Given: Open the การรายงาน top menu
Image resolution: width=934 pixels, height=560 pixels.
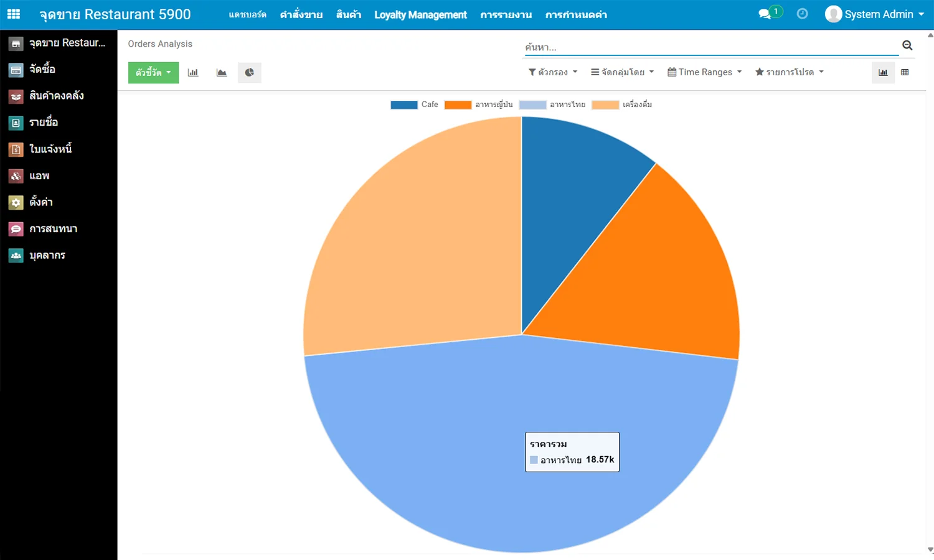Looking at the screenshot, I should pos(506,15).
